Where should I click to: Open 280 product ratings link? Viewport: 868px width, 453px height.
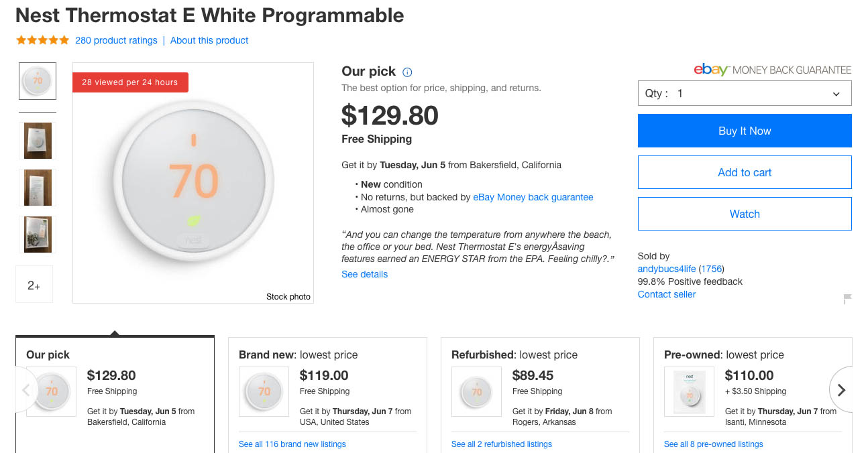116,40
